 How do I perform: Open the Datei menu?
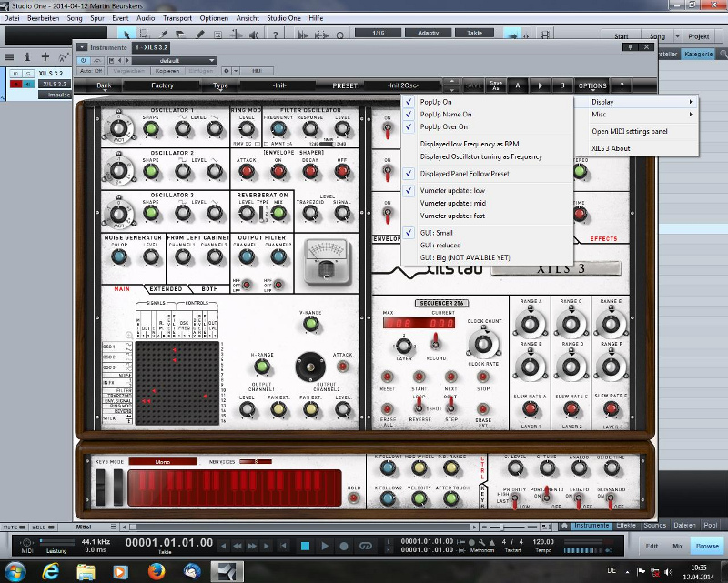pos(12,18)
